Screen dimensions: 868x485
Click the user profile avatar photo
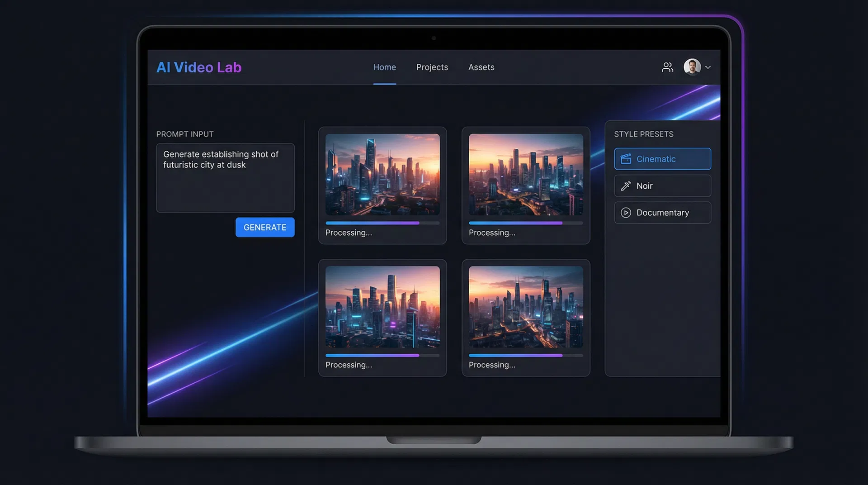tap(692, 67)
